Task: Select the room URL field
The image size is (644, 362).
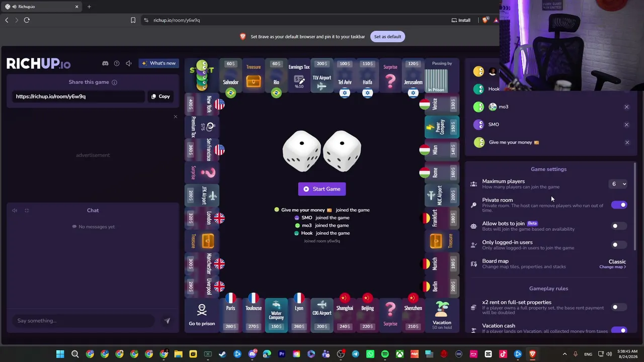Action: pos(79,97)
